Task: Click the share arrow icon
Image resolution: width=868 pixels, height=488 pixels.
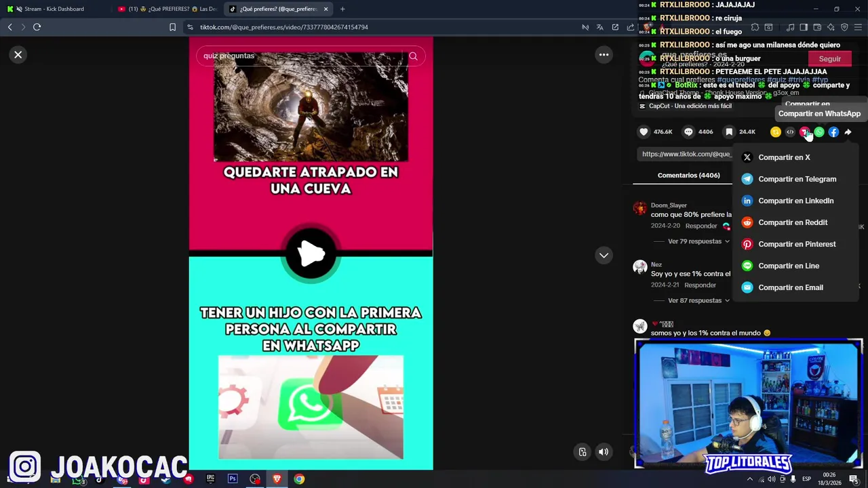Action: 848,132
